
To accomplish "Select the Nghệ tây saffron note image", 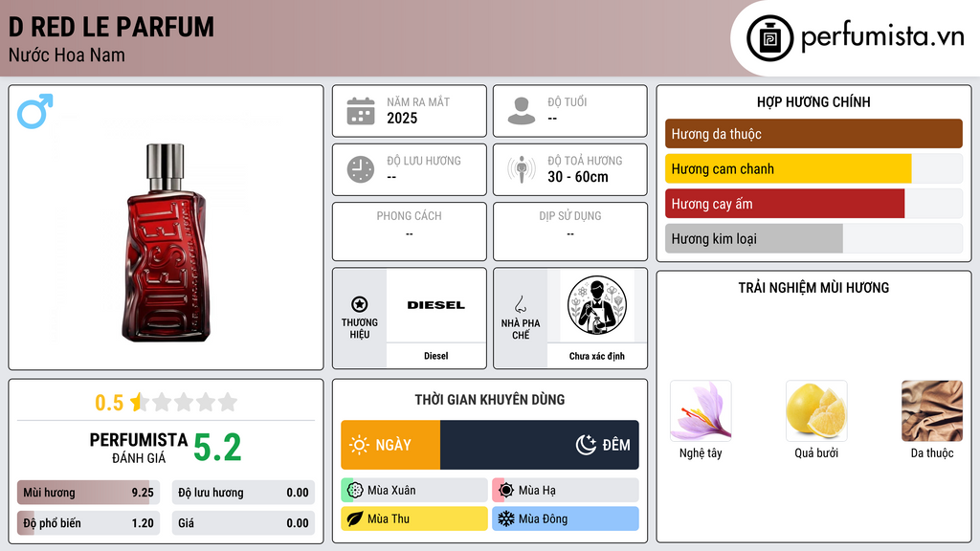I will pyautogui.click(x=701, y=410).
